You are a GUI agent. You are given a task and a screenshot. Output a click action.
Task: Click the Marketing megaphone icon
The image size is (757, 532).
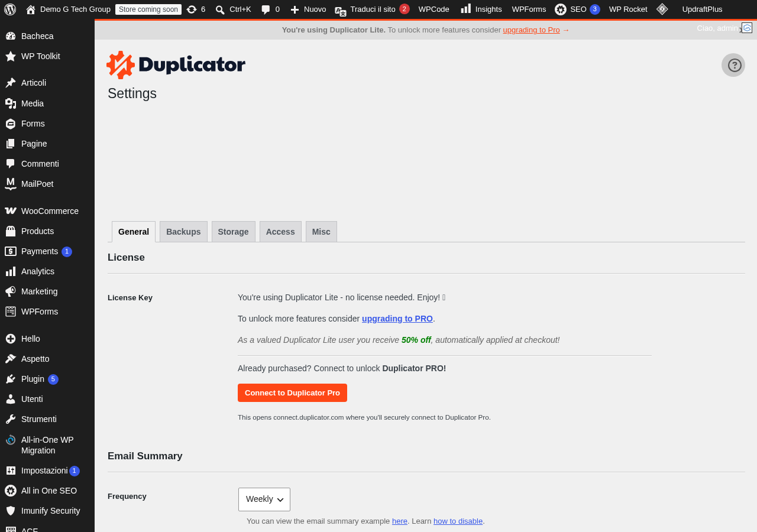(11, 291)
